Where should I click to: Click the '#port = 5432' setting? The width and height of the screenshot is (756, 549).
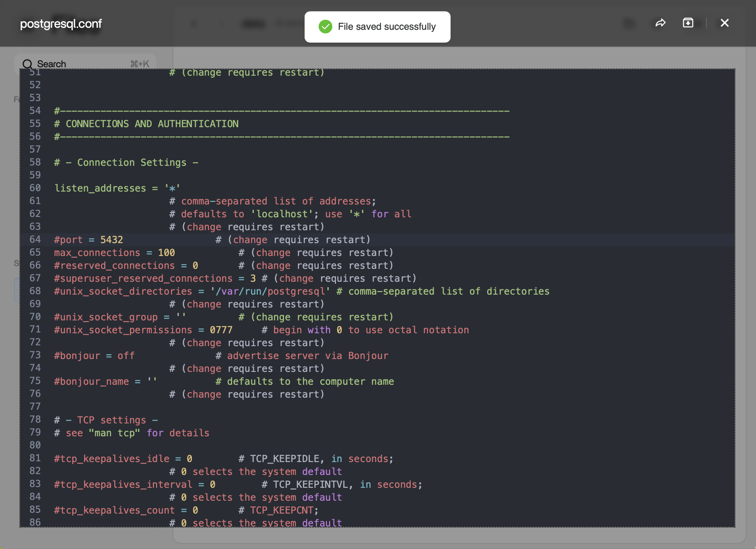click(89, 239)
